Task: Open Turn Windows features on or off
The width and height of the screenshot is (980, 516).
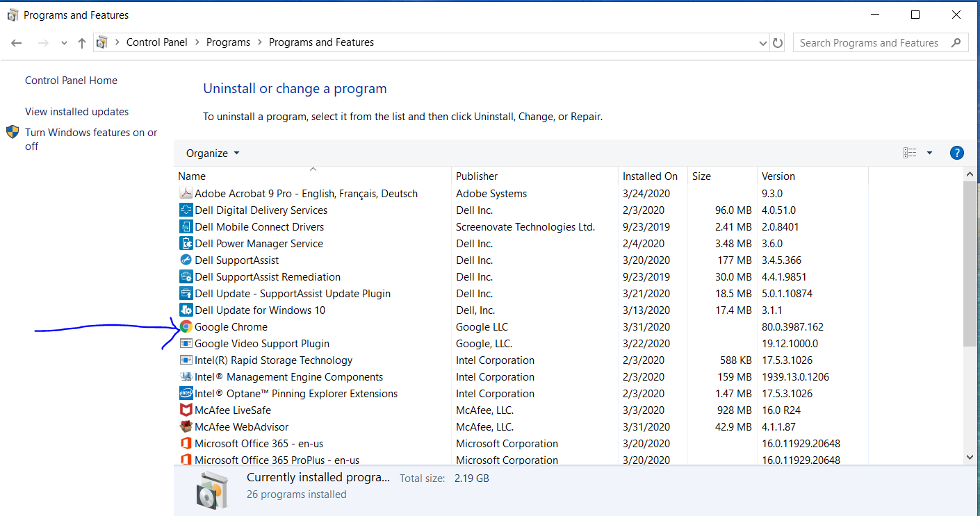Action: pyautogui.click(x=91, y=140)
